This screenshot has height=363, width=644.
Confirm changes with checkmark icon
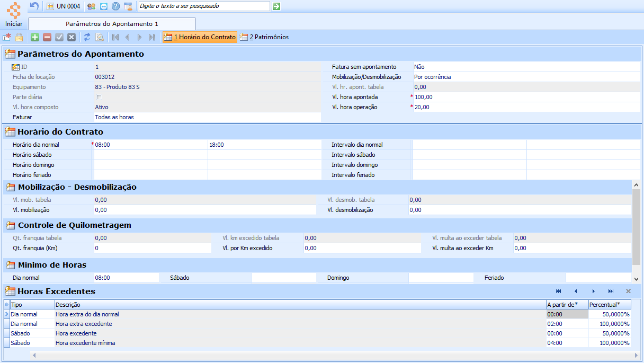pyautogui.click(x=59, y=37)
